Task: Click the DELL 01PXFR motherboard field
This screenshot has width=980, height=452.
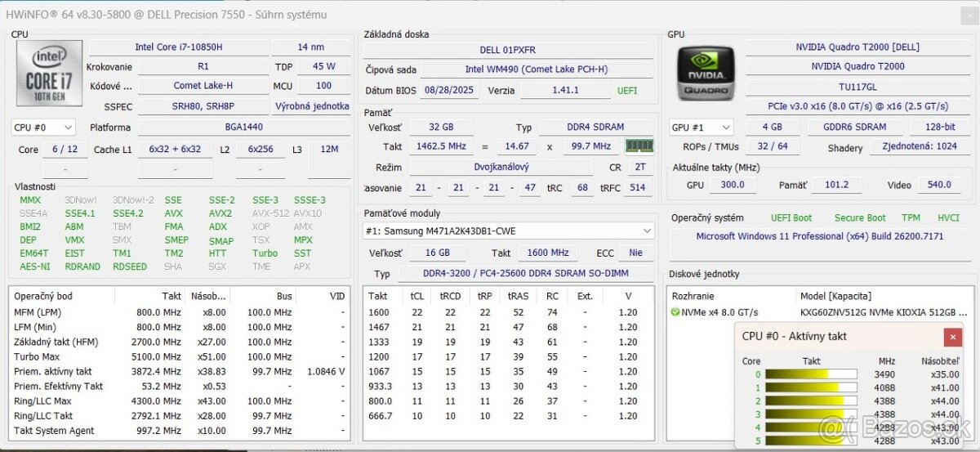Action: point(508,51)
